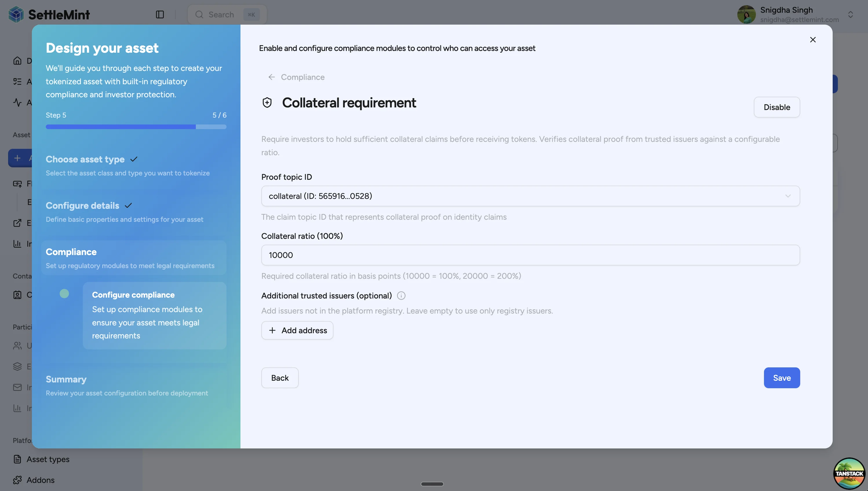Image resolution: width=868 pixels, height=491 pixels.
Task: Save the collateral requirement settings
Action: 782,378
